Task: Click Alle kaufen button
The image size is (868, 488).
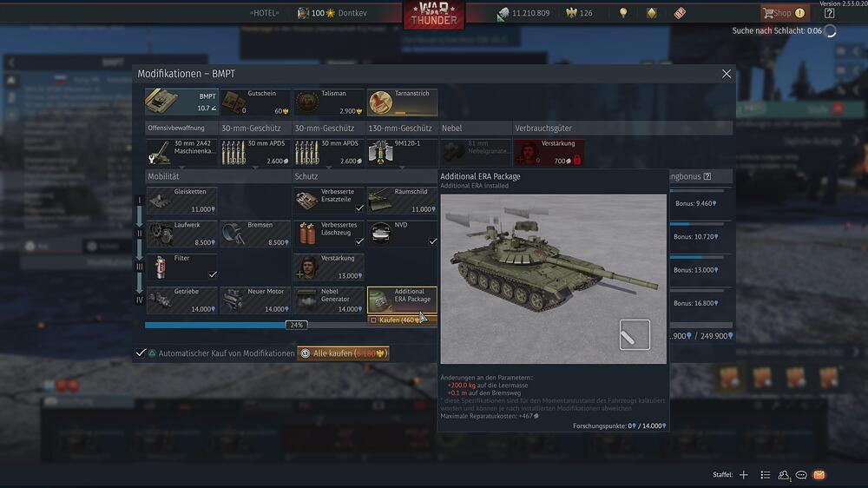Action: (343, 353)
